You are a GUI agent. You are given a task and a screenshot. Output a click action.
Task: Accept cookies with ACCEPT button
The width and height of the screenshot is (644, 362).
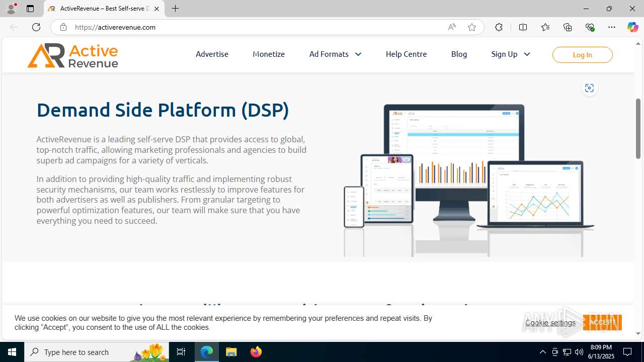pos(602,322)
